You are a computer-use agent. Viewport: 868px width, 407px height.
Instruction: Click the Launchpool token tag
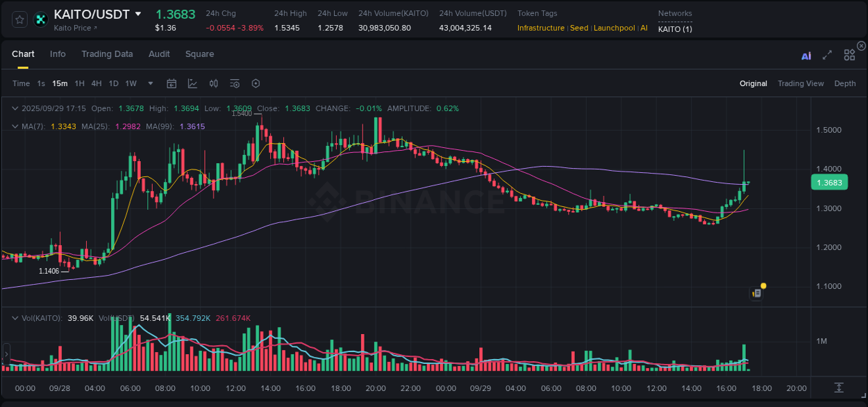[x=614, y=28]
